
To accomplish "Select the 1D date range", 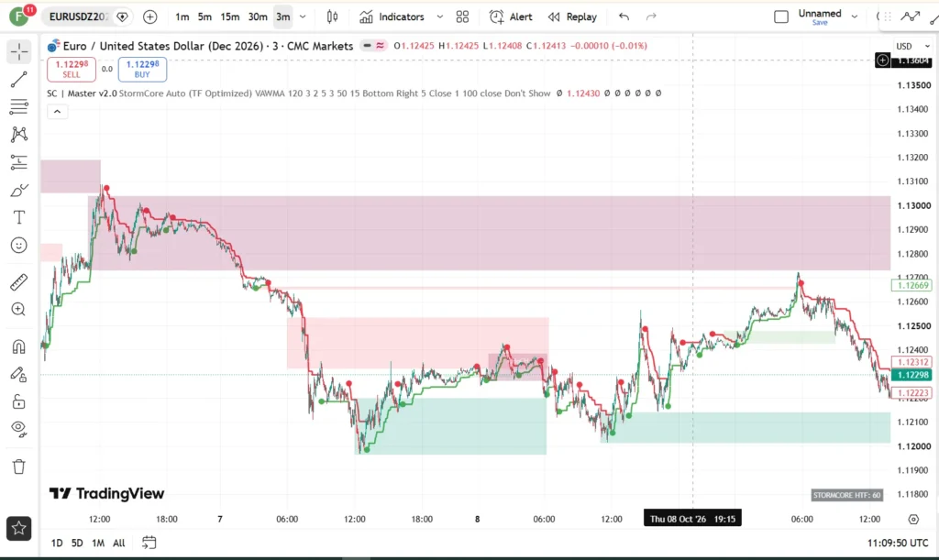I will [57, 543].
